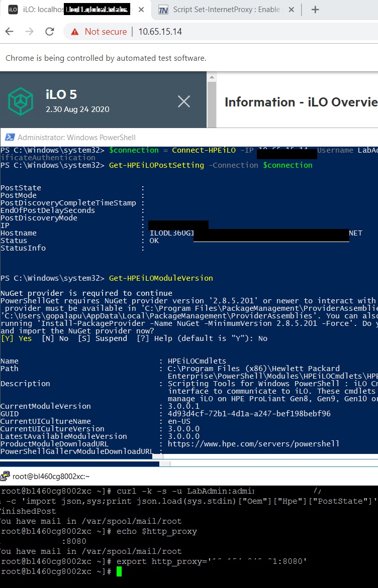Click the browser Forward arrow

tap(30, 32)
